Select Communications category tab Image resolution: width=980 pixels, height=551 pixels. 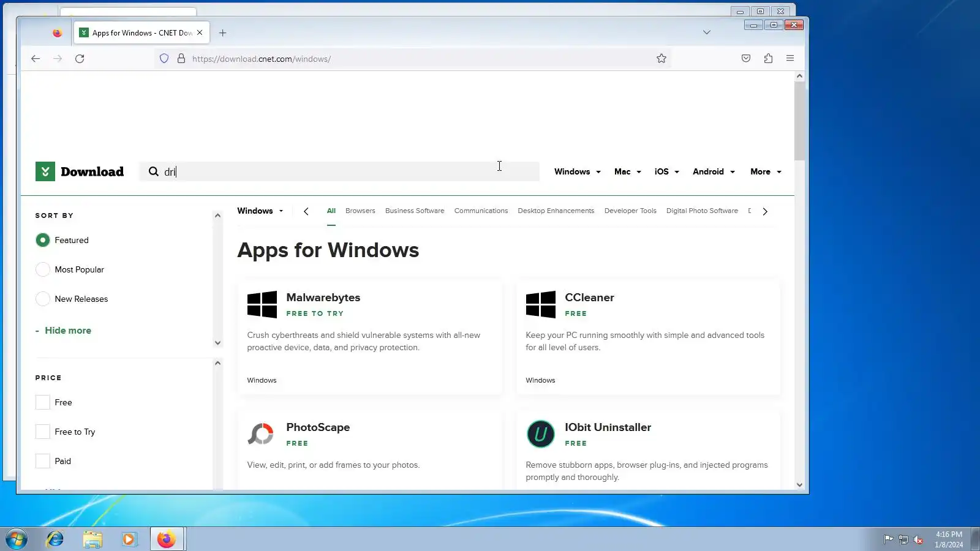(481, 211)
